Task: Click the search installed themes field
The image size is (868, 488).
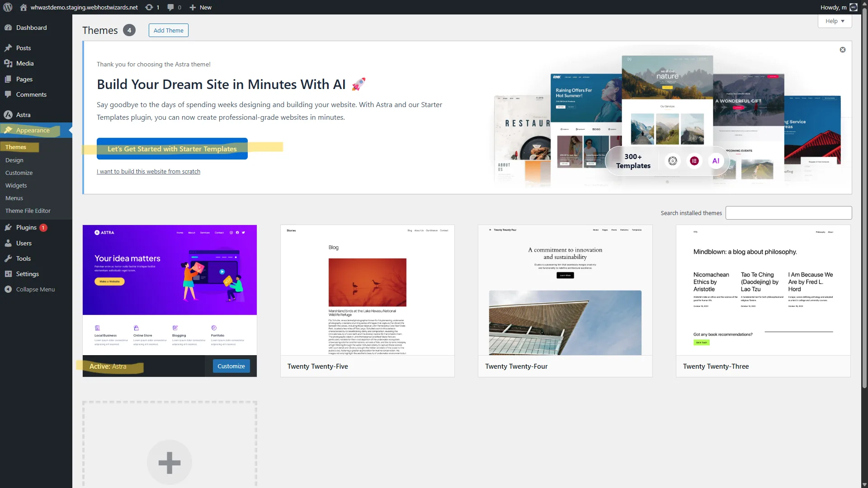Action: click(x=788, y=212)
